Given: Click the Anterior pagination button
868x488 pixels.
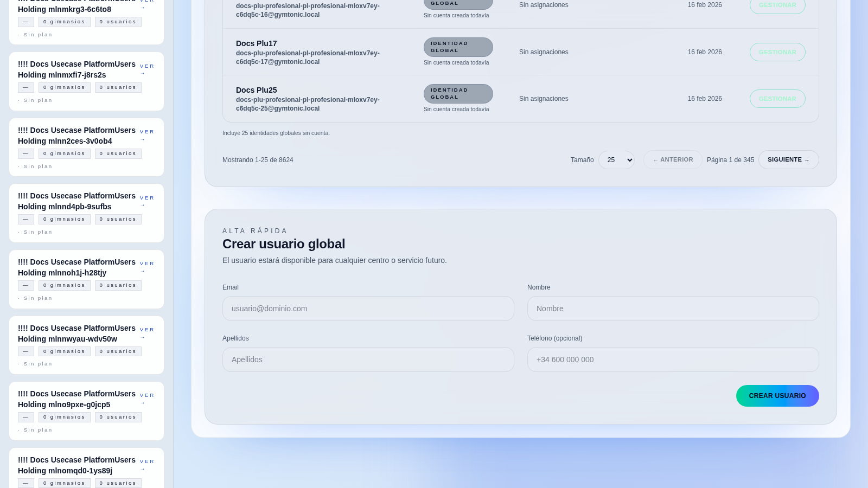Looking at the screenshot, I should pyautogui.click(x=672, y=160).
